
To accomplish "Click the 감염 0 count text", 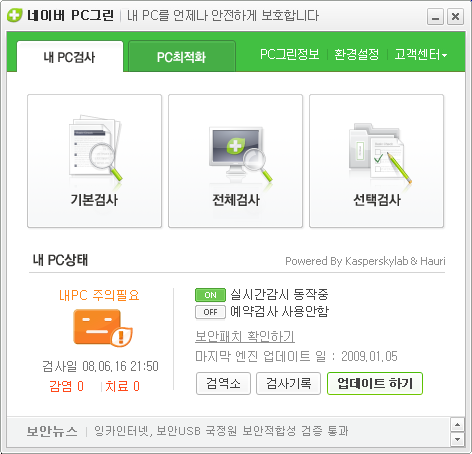I will [x=66, y=386].
